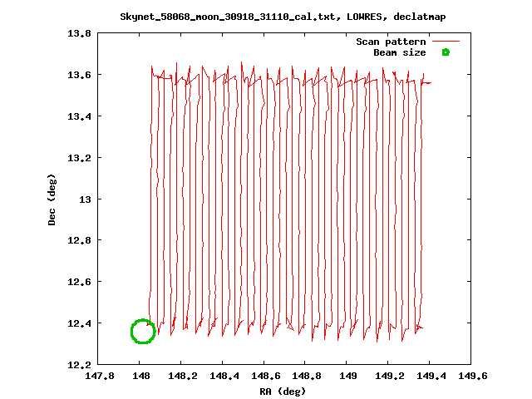
Task: Click y-axis tick label 13
Action: pos(85,199)
